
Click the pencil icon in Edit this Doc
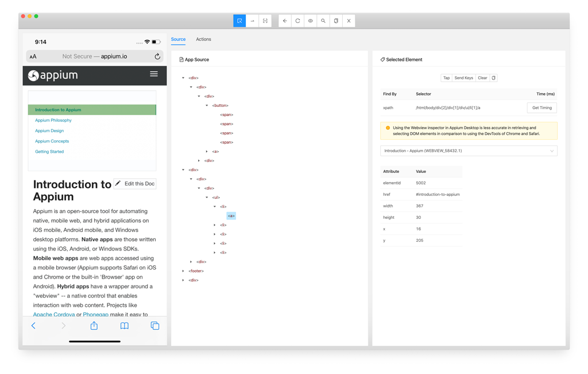pyautogui.click(x=118, y=183)
